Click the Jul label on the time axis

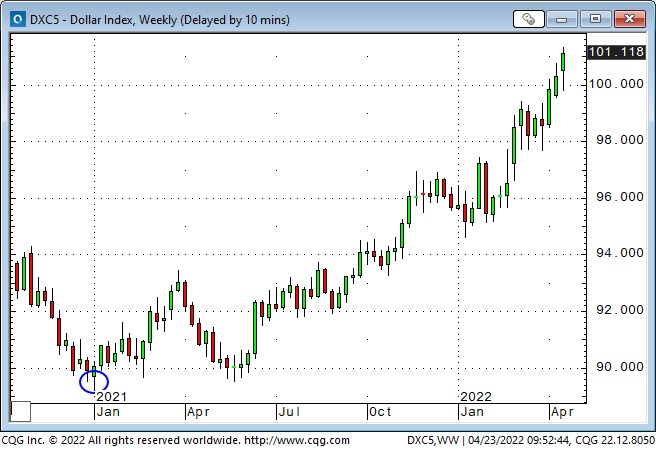tap(290, 412)
